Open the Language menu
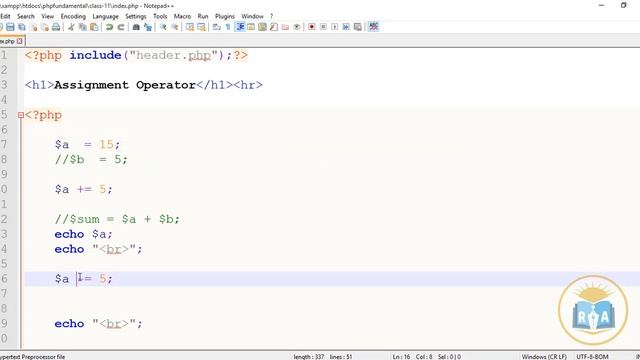Viewport: 640px width, 360px height. (x=105, y=16)
